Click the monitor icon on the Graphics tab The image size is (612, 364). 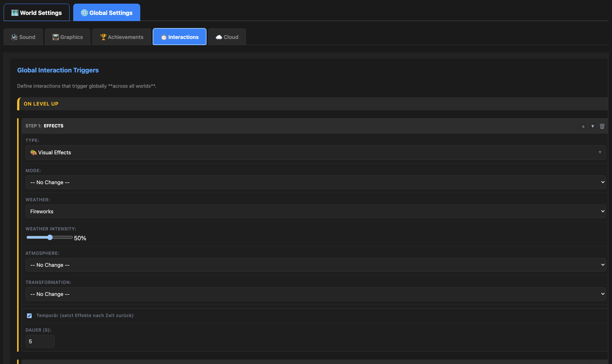(x=56, y=37)
